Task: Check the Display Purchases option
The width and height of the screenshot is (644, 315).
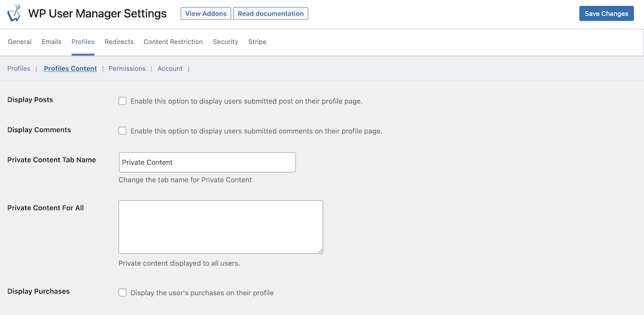Action: (122, 292)
